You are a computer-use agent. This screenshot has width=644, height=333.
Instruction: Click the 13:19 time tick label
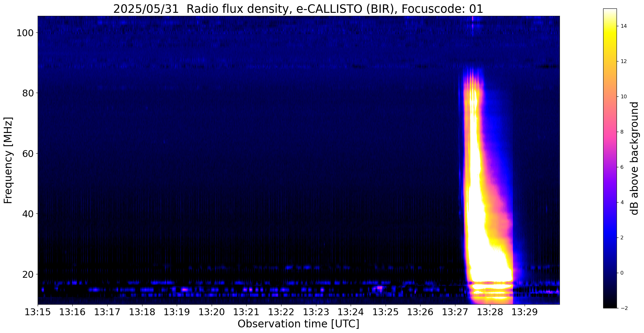pos(177,312)
